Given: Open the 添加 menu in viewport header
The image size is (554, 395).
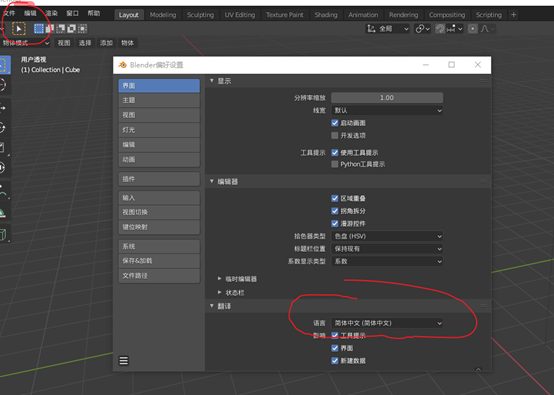Looking at the screenshot, I should [106, 43].
